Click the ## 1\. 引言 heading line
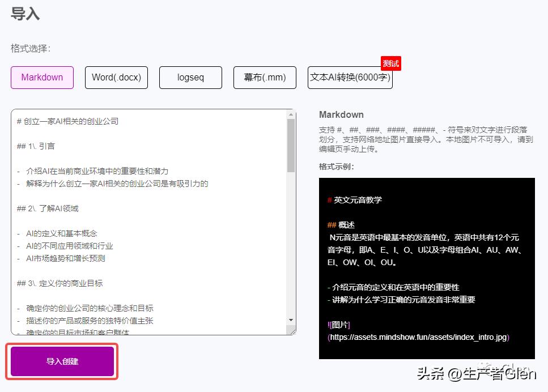Image resolution: width=548 pixels, height=392 pixels. pos(37,146)
